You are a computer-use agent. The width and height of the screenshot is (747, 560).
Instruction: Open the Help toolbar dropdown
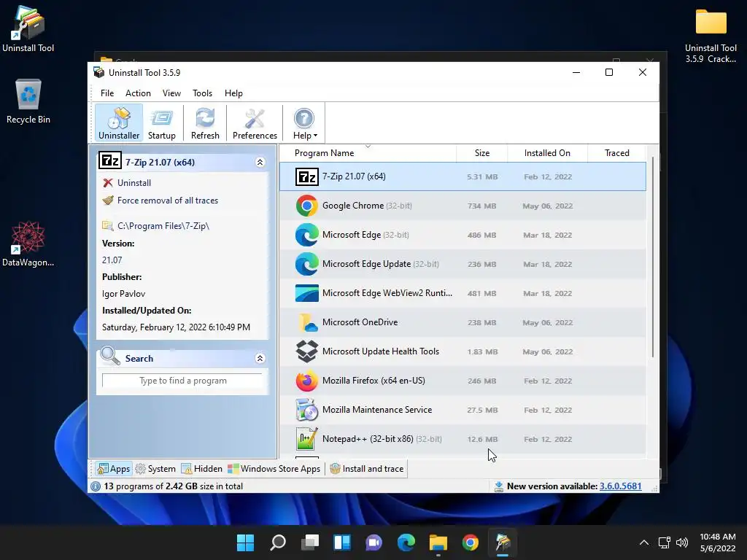(304, 122)
